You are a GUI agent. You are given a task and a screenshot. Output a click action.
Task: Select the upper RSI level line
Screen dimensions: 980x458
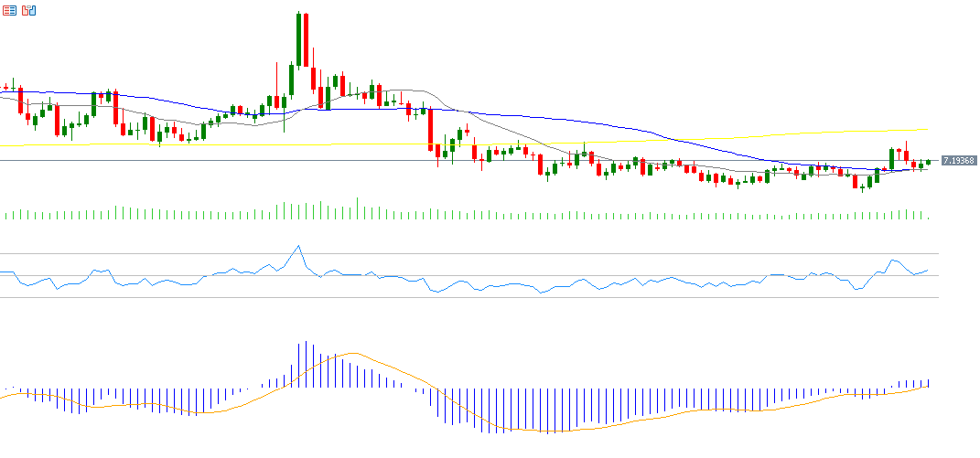point(549,253)
